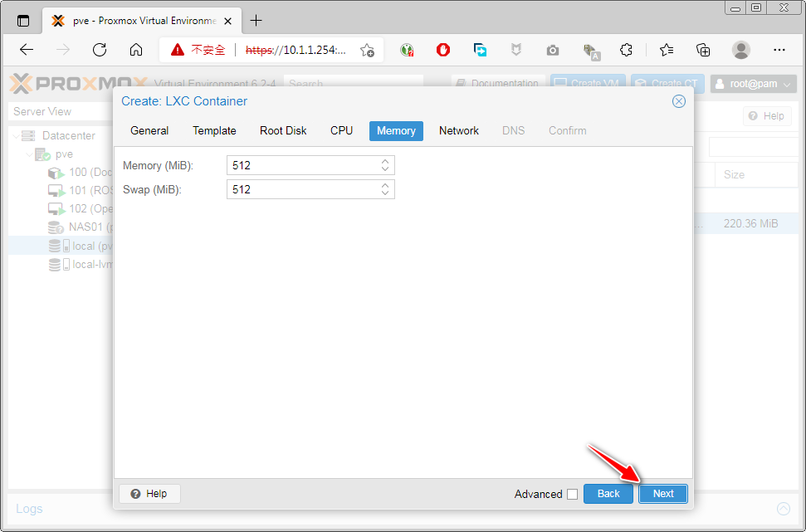
Task: Open browser extensions puzzle icon
Action: click(627, 50)
